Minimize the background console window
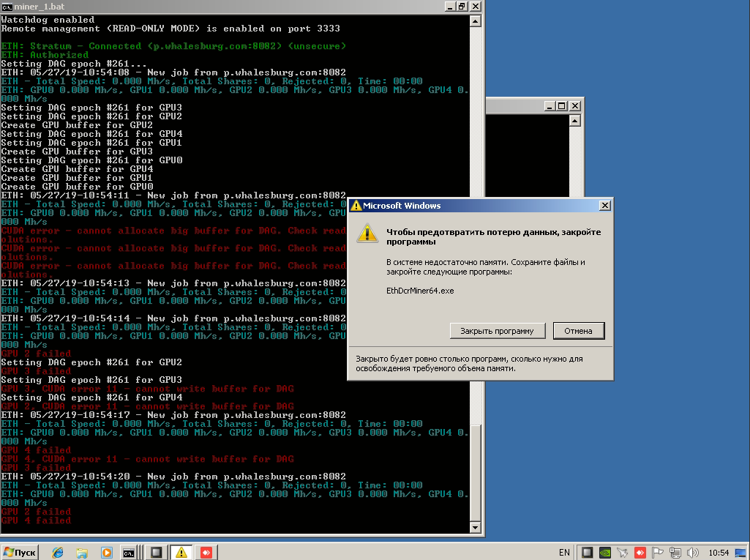The height and width of the screenshot is (560, 750). point(549,105)
